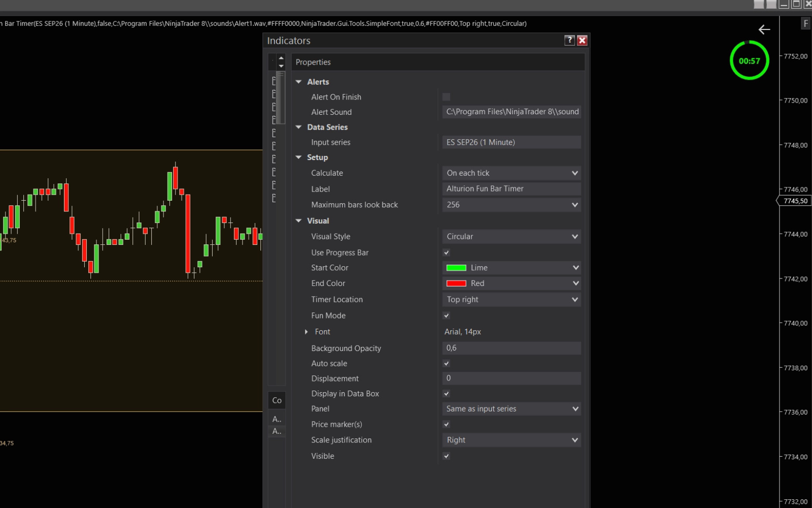
Task: Enable the Alert On Finish checkbox
Action: click(447, 97)
